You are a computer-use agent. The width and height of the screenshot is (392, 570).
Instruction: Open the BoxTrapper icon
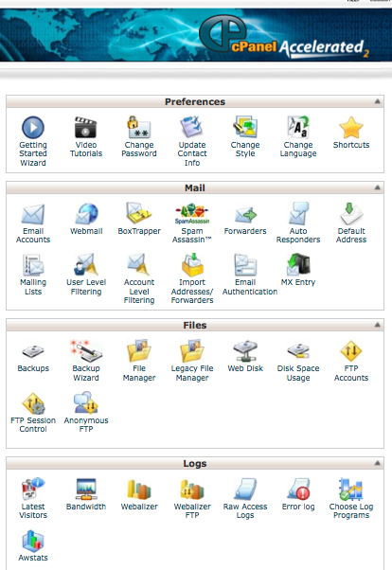click(x=139, y=213)
